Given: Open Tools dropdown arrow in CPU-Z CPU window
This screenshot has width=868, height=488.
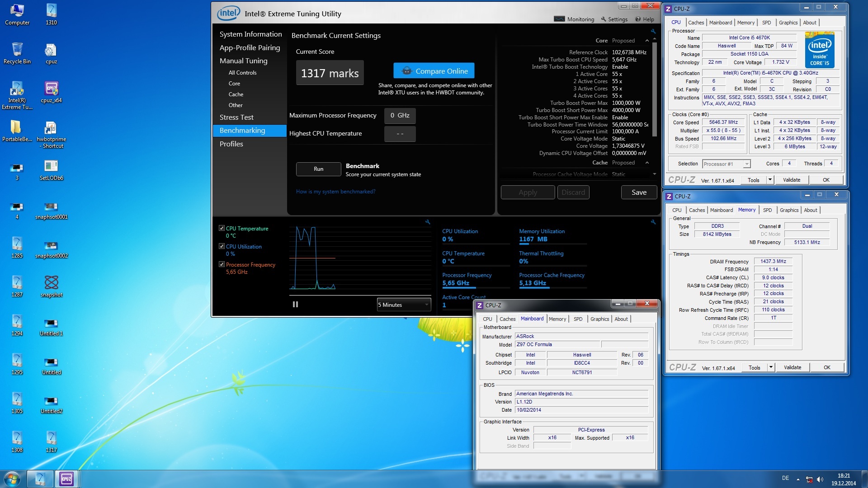Looking at the screenshot, I should click(770, 180).
